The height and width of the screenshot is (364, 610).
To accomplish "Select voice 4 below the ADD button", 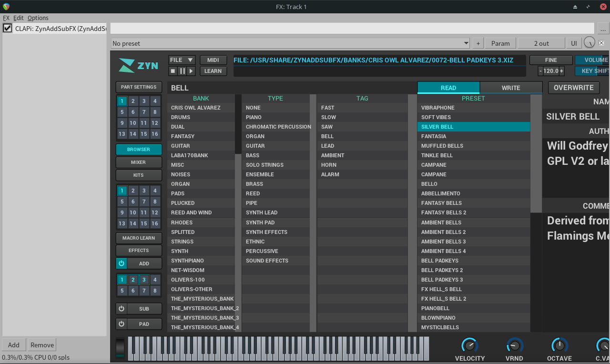I will [x=155, y=280].
